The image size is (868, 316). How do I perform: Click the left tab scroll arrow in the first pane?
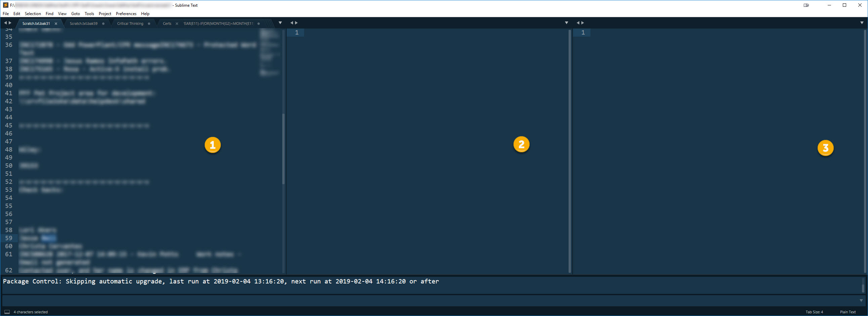pos(5,23)
